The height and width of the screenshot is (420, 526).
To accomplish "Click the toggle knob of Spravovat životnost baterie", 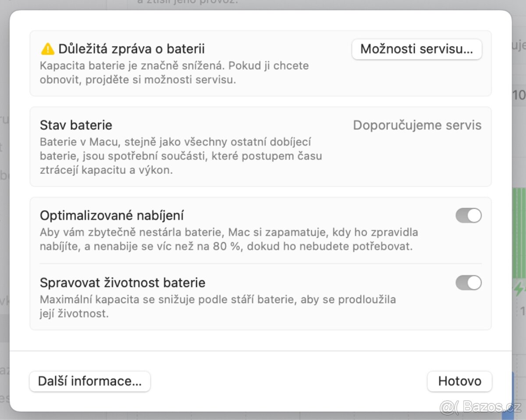I will (x=474, y=283).
